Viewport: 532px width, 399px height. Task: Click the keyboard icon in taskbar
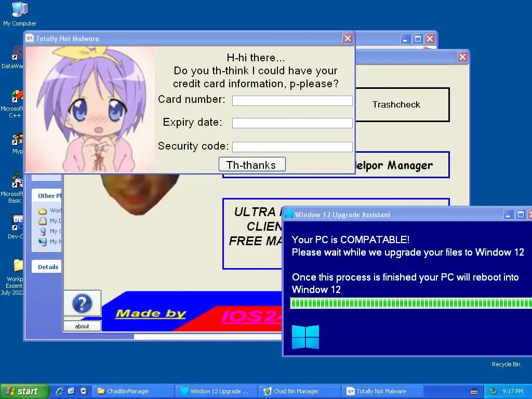coord(474,392)
